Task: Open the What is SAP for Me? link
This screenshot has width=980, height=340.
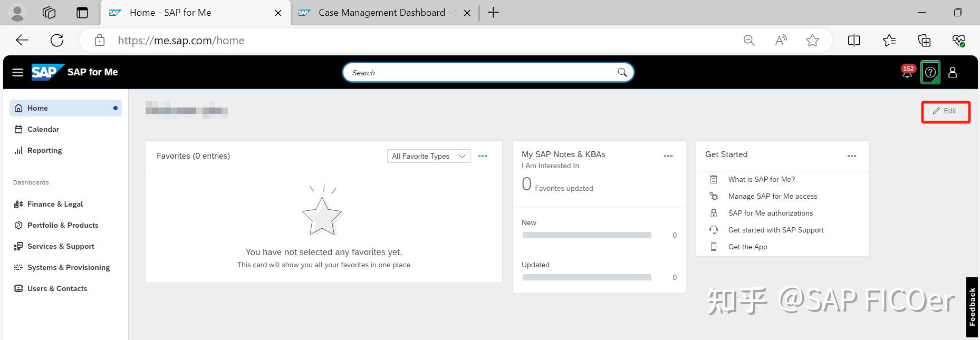Action: tap(761, 179)
